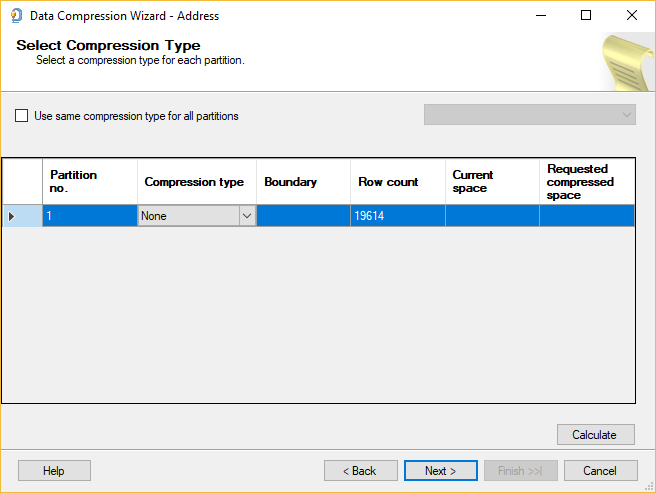Click the Calculate button
656x493 pixels.
pyautogui.click(x=595, y=435)
